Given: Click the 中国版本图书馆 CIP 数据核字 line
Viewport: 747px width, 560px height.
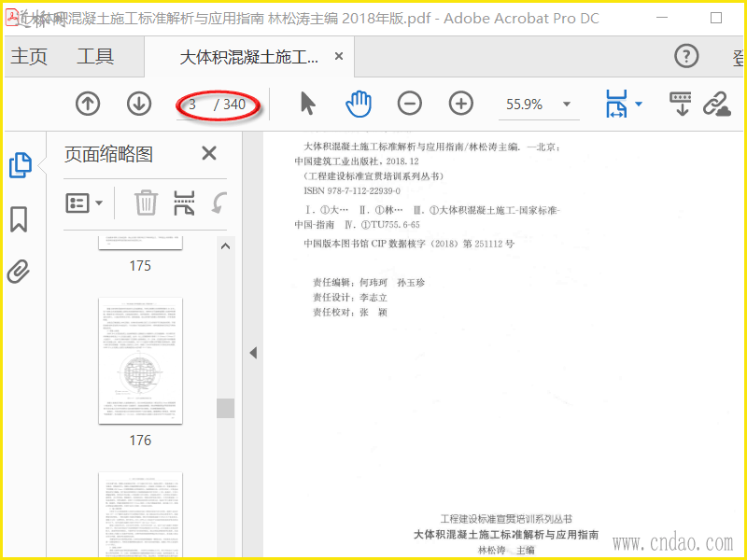Looking at the screenshot, I should (x=409, y=244).
